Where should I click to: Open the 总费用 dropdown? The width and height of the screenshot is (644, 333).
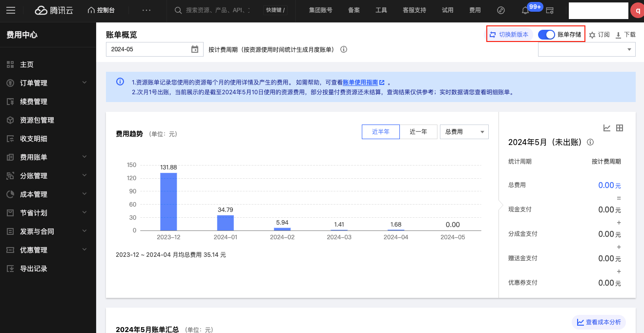tap(464, 132)
